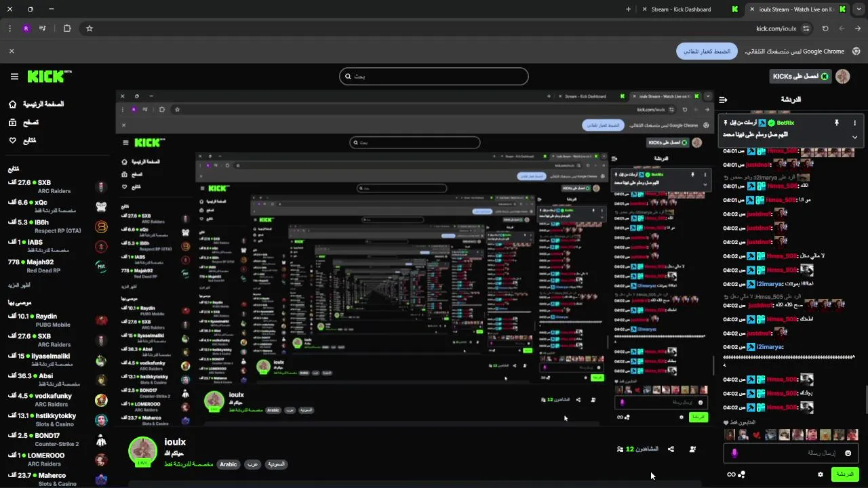Viewport: 868px width, 488px height.
Task: Unpin the BotRix pinned message
Action: coord(836,123)
